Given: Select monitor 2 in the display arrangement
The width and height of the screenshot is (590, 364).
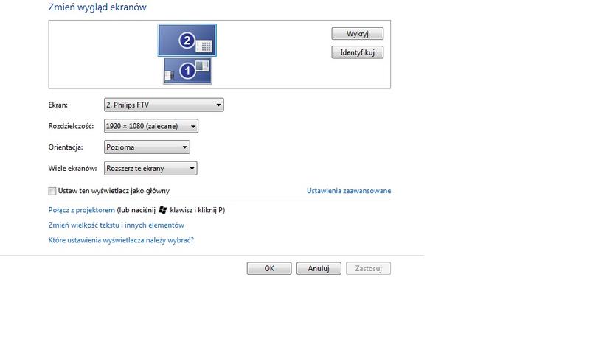Looking at the screenshot, I should tap(187, 41).
